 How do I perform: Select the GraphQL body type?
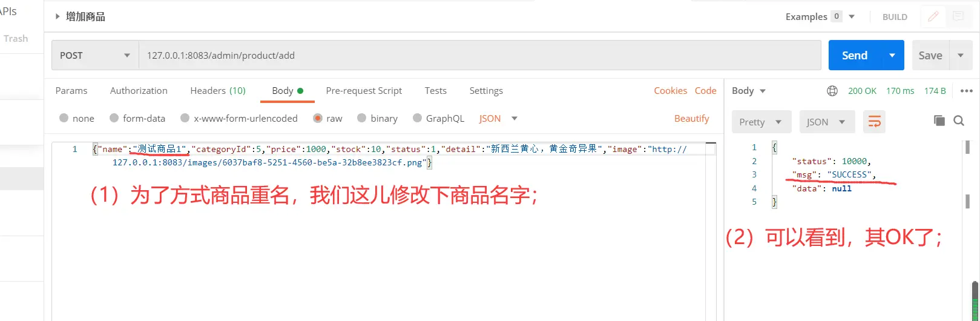(439, 118)
